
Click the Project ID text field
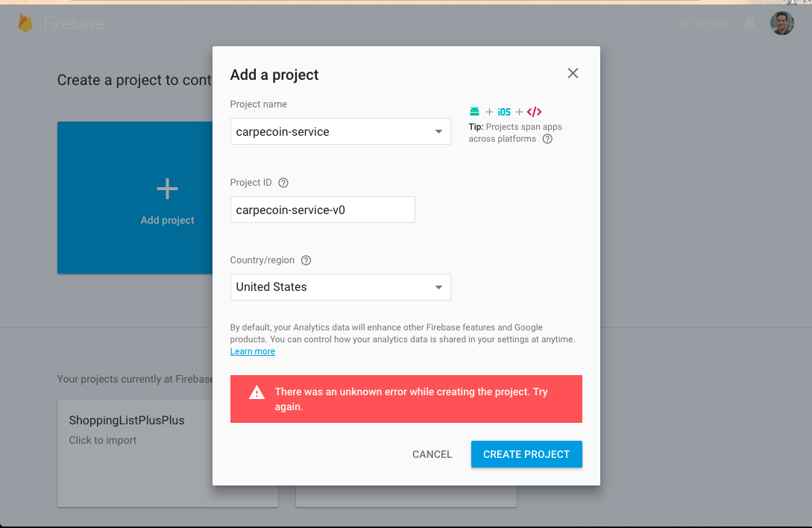click(322, 210)
